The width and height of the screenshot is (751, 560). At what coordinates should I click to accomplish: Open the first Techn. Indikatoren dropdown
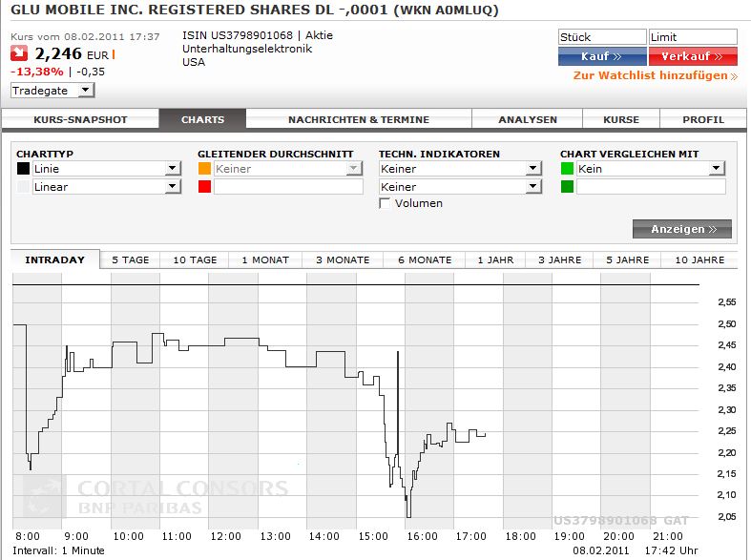460,169
